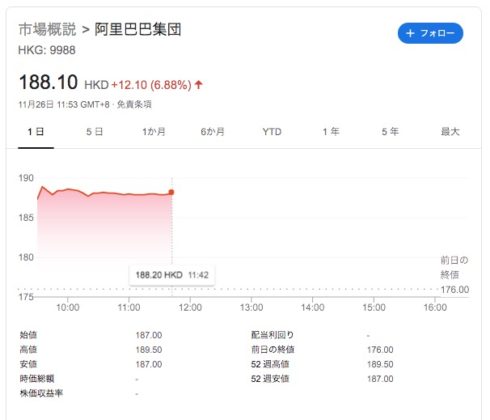Show the 5年 chart range
Viewport: 490px width, 420px height.
pos(390,132)
